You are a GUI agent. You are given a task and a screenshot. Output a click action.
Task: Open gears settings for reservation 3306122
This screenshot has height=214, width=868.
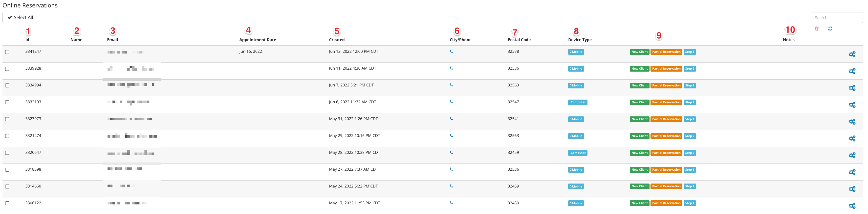[852, 206]
